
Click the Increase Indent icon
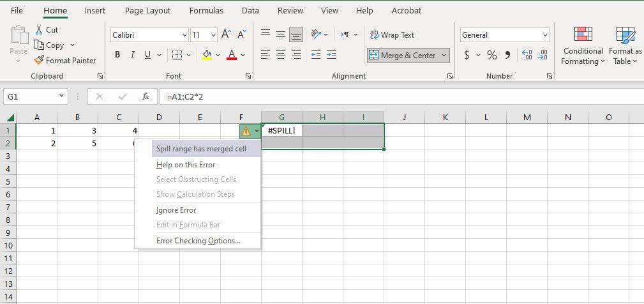click(331, 55)
